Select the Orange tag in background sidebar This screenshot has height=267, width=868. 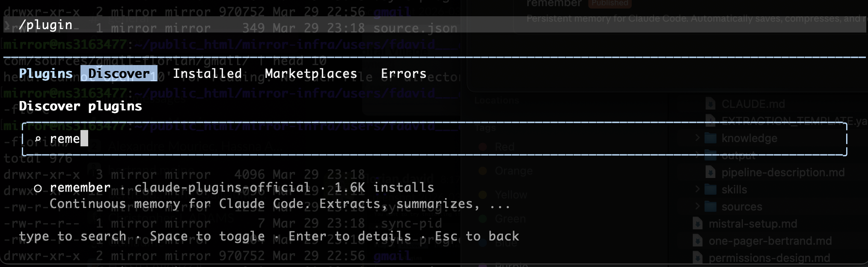point(514,171)
